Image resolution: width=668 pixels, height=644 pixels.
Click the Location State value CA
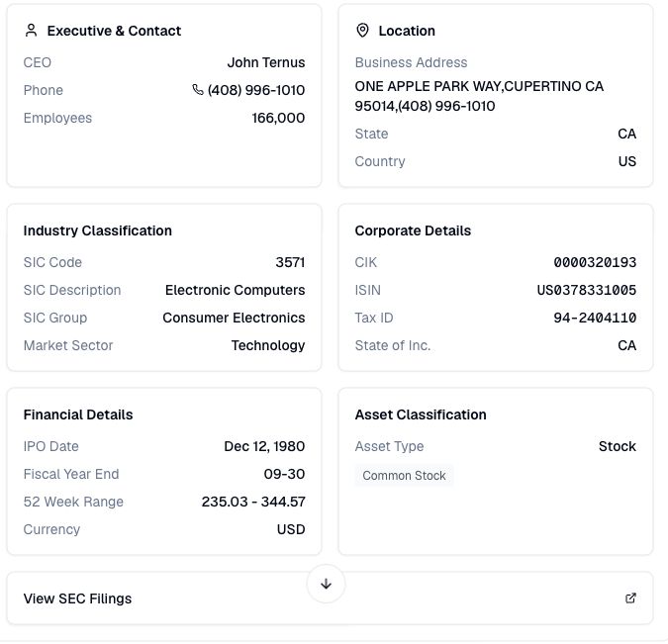pyautogui.click(x=627, y=134)
